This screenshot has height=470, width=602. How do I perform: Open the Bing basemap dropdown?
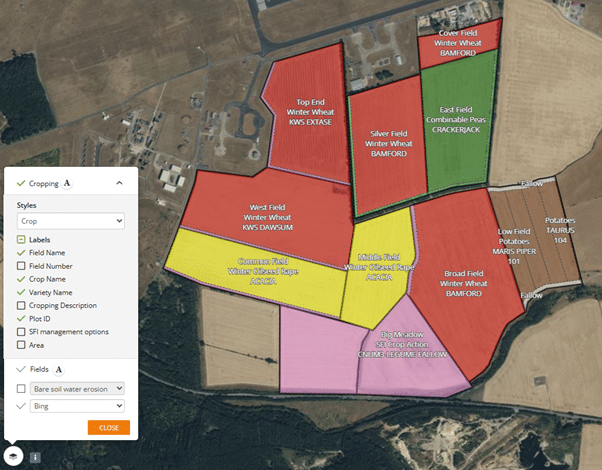click(x=76, y=406)
